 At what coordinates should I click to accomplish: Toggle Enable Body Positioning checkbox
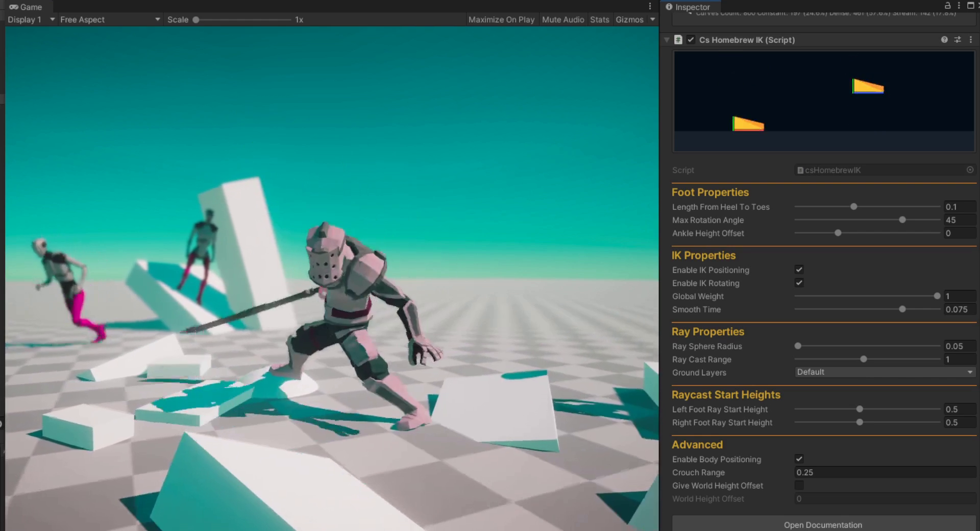pos(799,459)
